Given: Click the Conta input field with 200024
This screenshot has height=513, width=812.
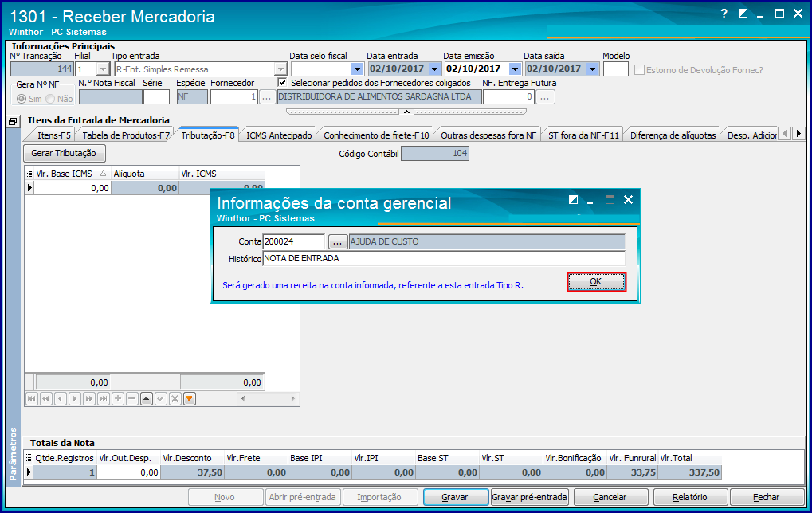Looking at the screenshot, I should (293, 241).
